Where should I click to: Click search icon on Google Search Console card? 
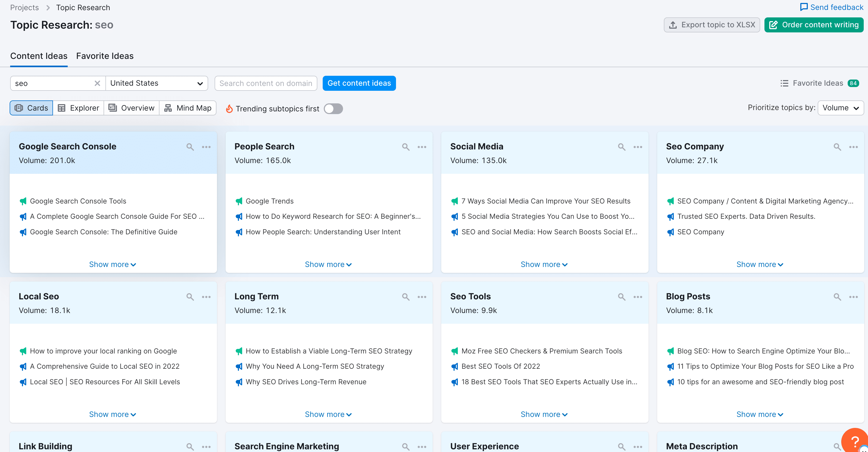(x=190, y=147)
